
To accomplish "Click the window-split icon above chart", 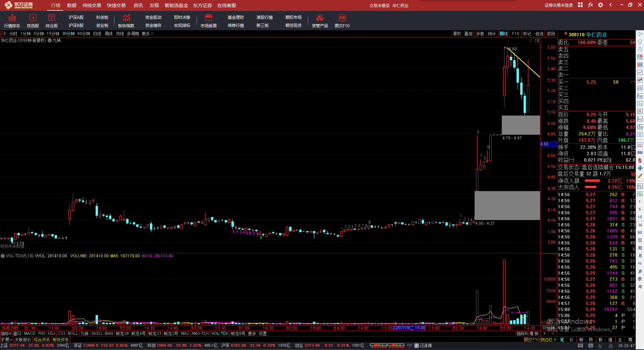I will (537, 40).
